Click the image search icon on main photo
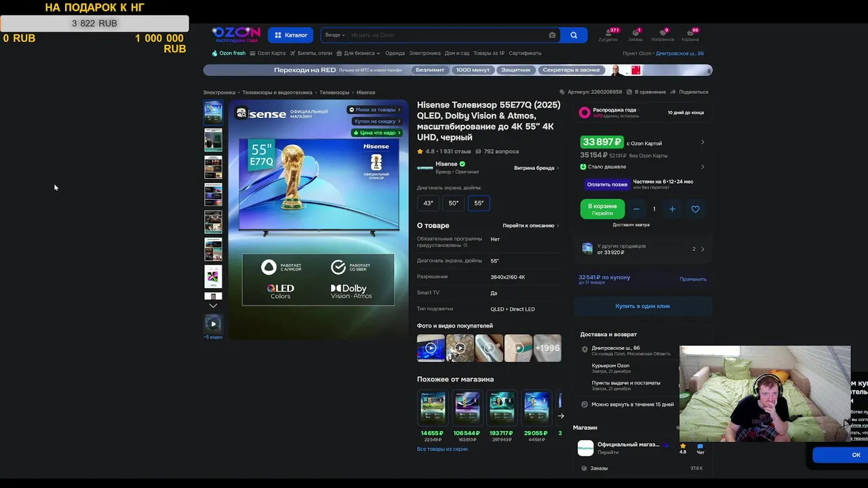The width and height of the screenshot is (868, 488). pyautogui.click(x=241, y=113)
